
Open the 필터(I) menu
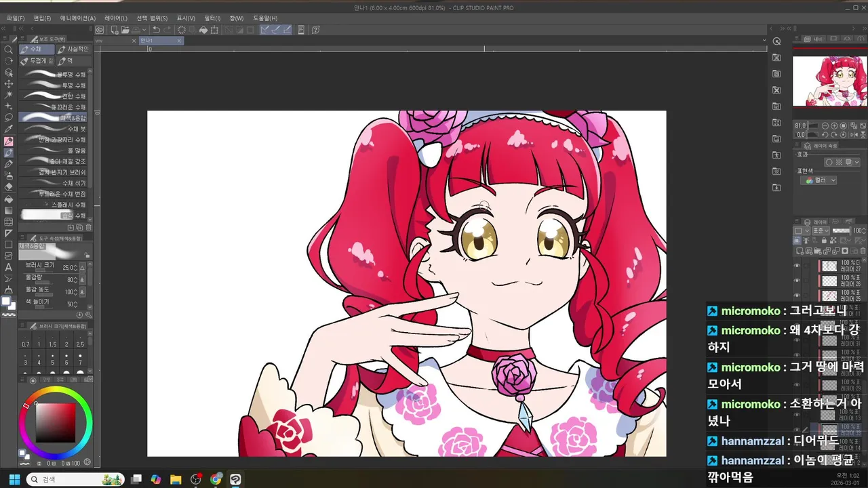click(212, 18)
